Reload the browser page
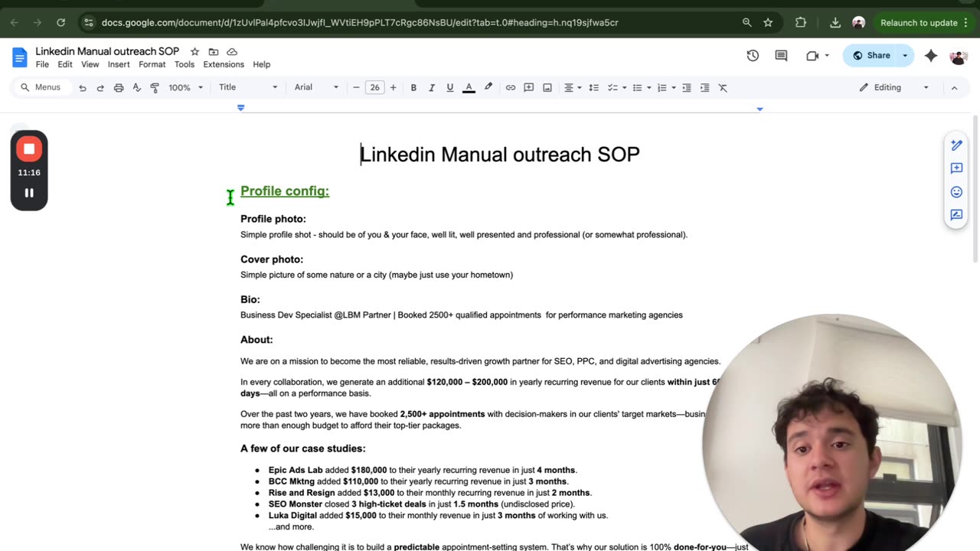980x551 pixels. (60, 22)
